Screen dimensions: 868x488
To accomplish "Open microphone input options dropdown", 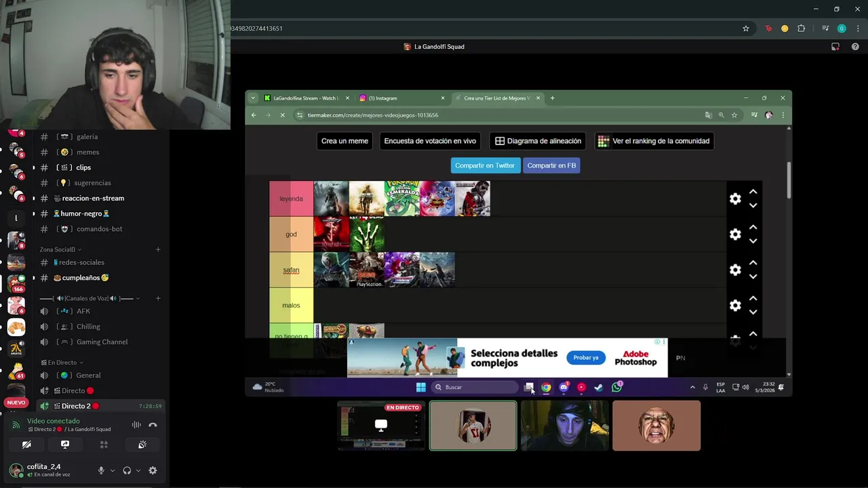I will [113, 470].
